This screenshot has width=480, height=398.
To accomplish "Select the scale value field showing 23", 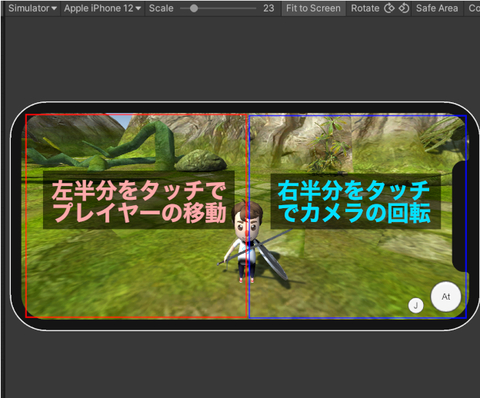I will (268, 8).
